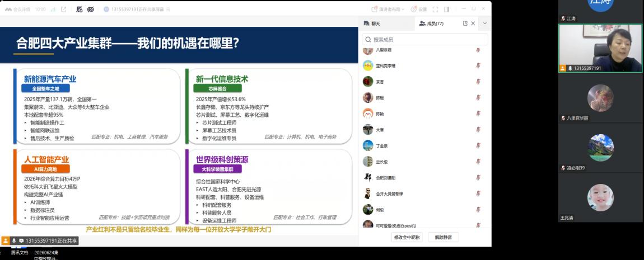
Task: Focus the 搜索成员 search field
Action: coord(424,39)
